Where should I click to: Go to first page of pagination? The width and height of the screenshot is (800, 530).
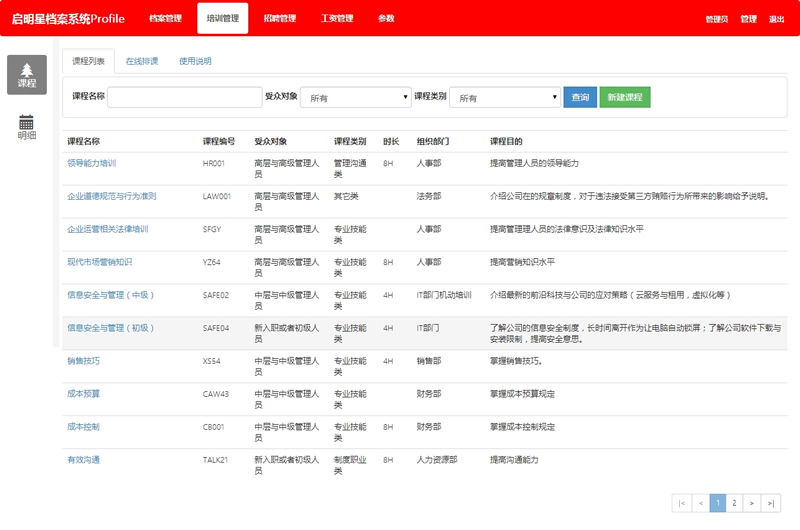click(682, 503)
